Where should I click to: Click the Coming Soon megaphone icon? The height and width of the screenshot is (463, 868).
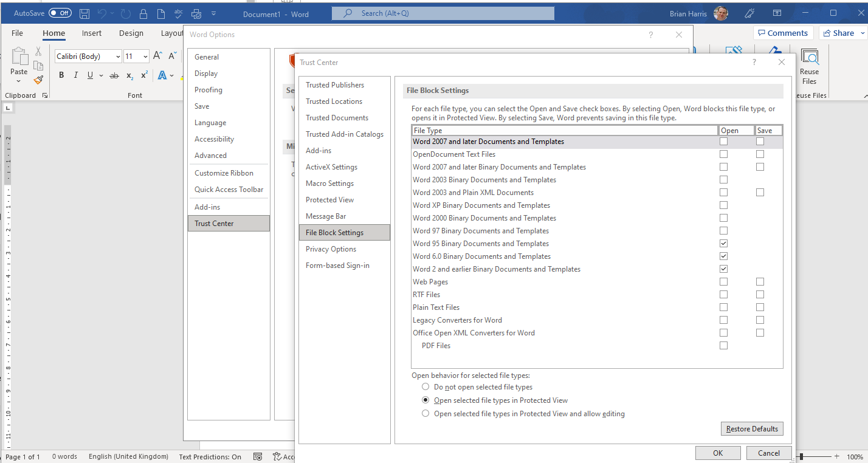tap(750, 13)
